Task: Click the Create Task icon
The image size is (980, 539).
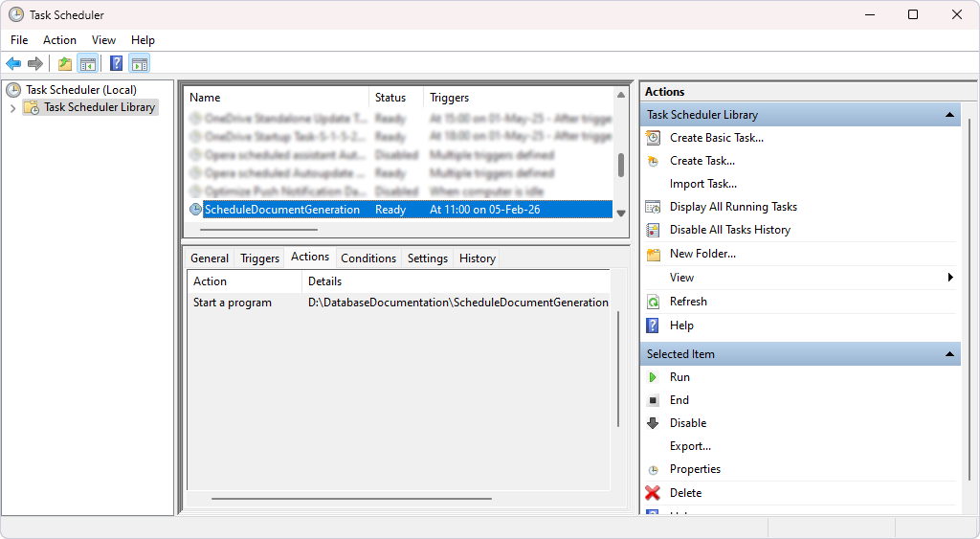Action: [653, 162]
